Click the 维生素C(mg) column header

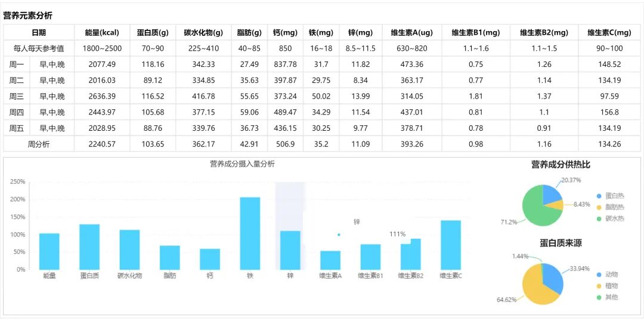pyautogui.click(x=609, y=32)
